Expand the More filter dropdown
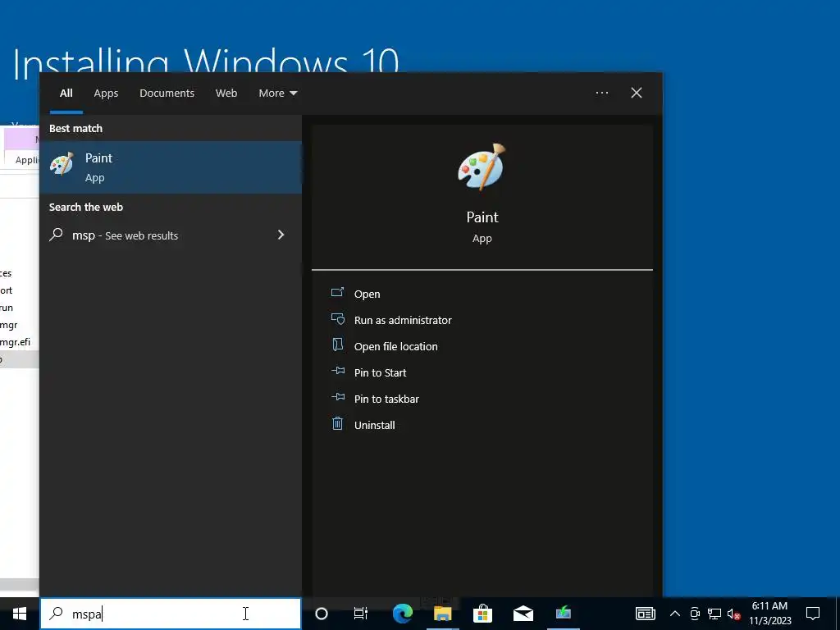The width and height of the screenshot is (840, 630). point(277,94)
